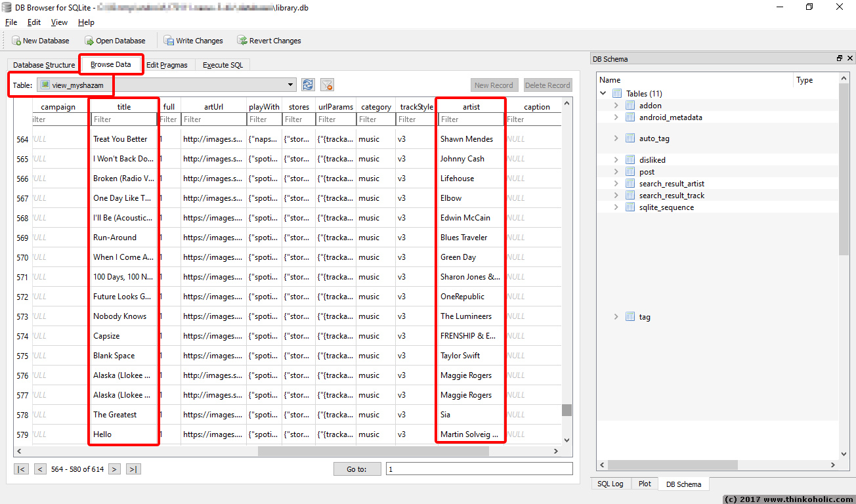Open the Help menu
856x504 pixels.
coord(86,22)
